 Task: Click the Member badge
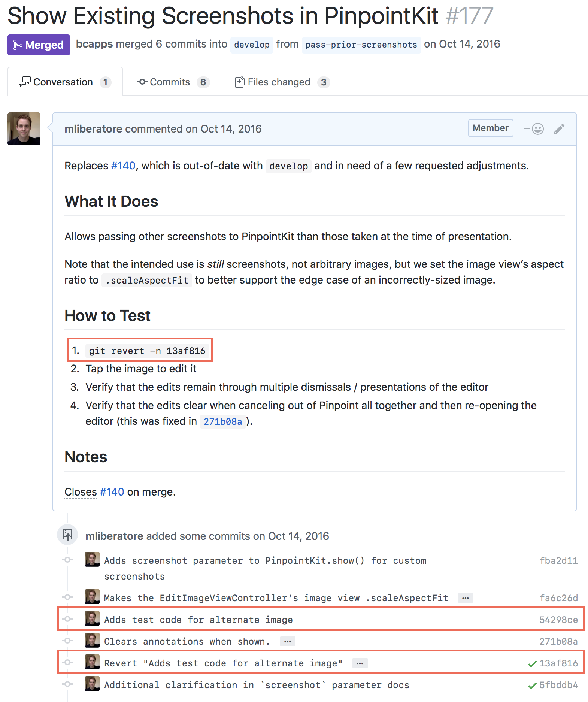click(x=491, y=128)
